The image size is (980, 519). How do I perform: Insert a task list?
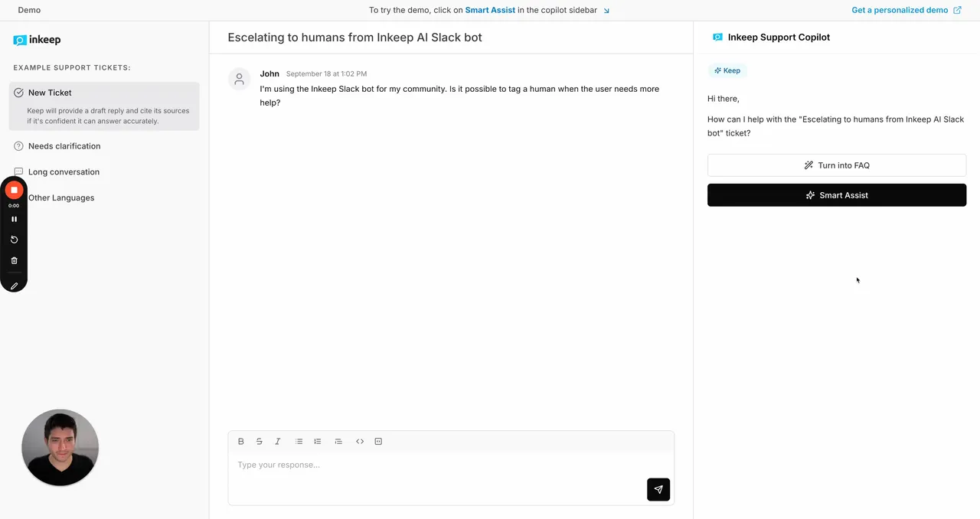pos(338,442)
